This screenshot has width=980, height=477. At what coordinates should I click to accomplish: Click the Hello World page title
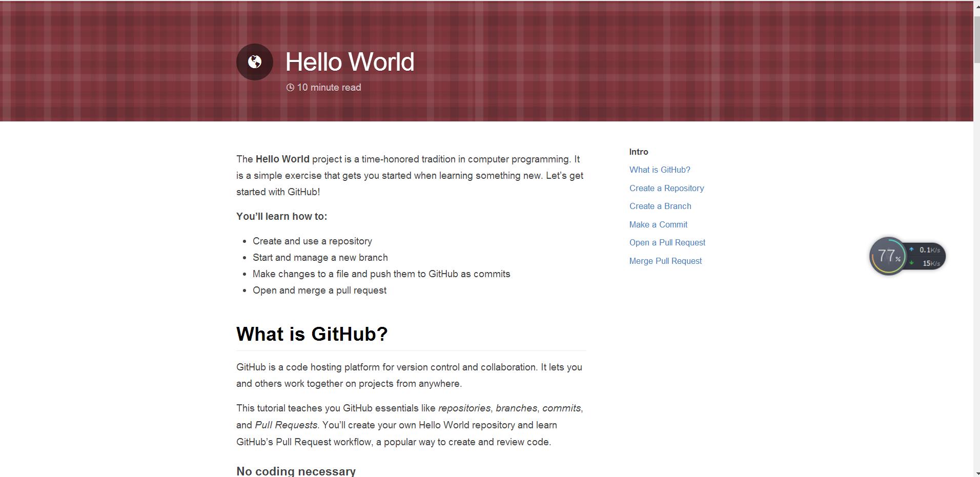tap(350, 61)
